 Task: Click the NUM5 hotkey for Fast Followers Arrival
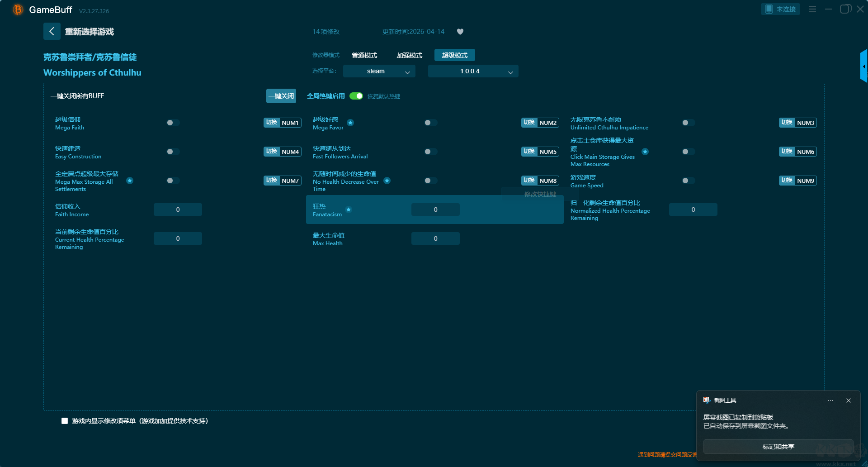(540, 152)
